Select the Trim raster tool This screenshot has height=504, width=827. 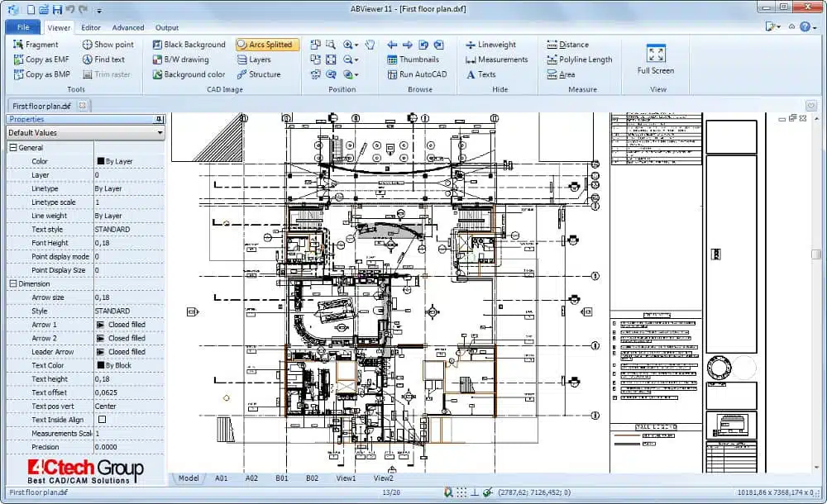(110, 74)
